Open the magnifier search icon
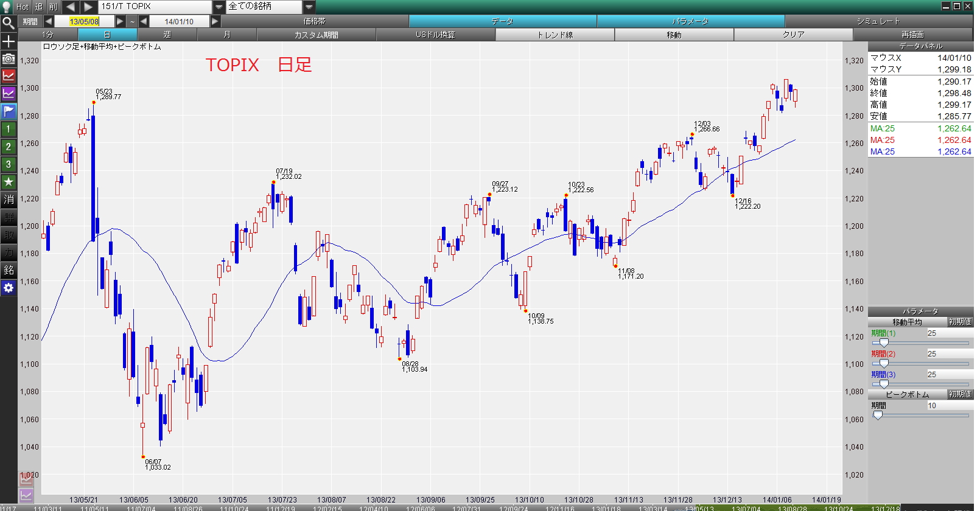This screenshot has width=980, height=511. (x=9, y=23)
